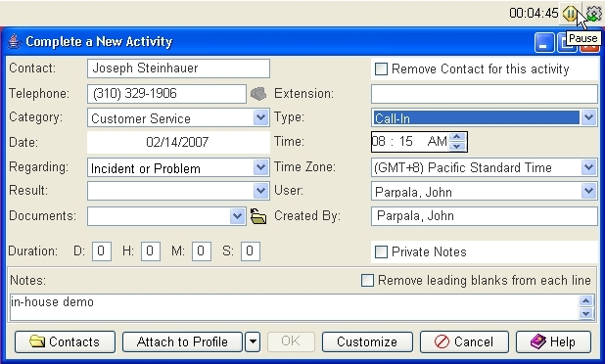Open Help for this dialog
This screenshot has height=364, width=605.
[553, 341]
